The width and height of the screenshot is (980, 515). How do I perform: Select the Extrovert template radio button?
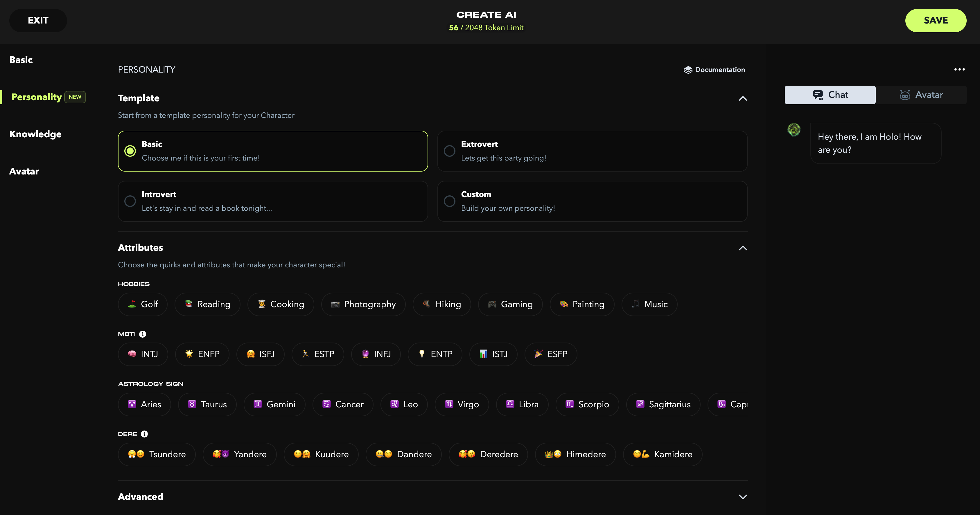point(450,151)
